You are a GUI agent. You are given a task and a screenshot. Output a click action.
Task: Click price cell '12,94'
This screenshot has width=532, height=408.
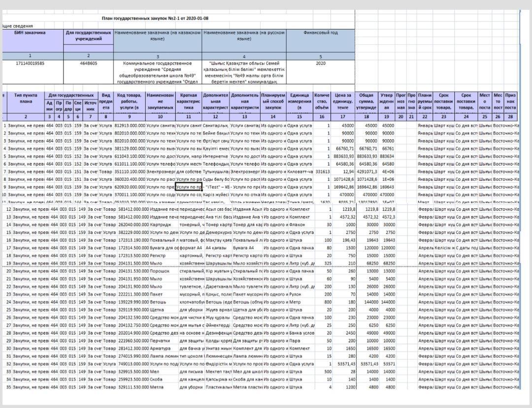pos(343,172)
